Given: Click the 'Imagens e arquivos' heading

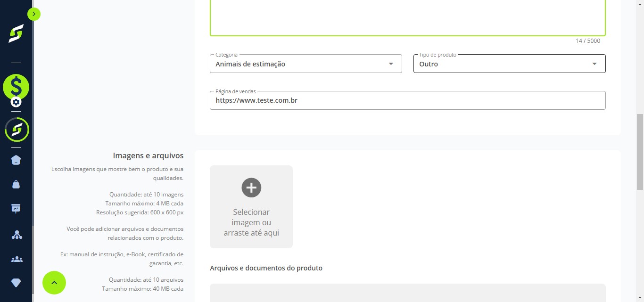Looking at the screenshot, I should (148, 155).
